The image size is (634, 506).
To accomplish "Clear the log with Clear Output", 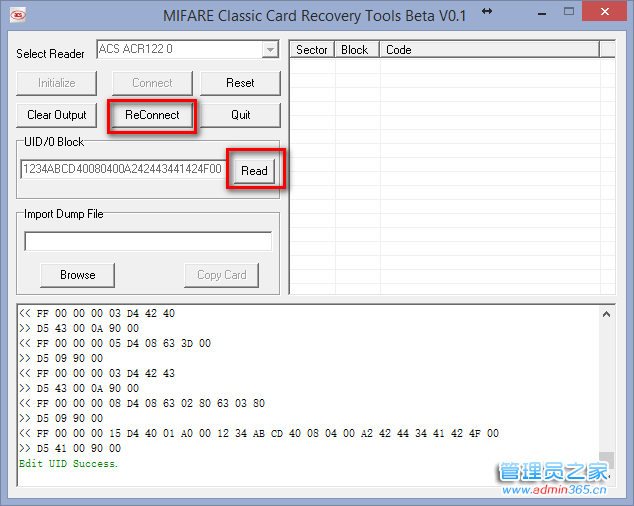I will click(57, 115).
